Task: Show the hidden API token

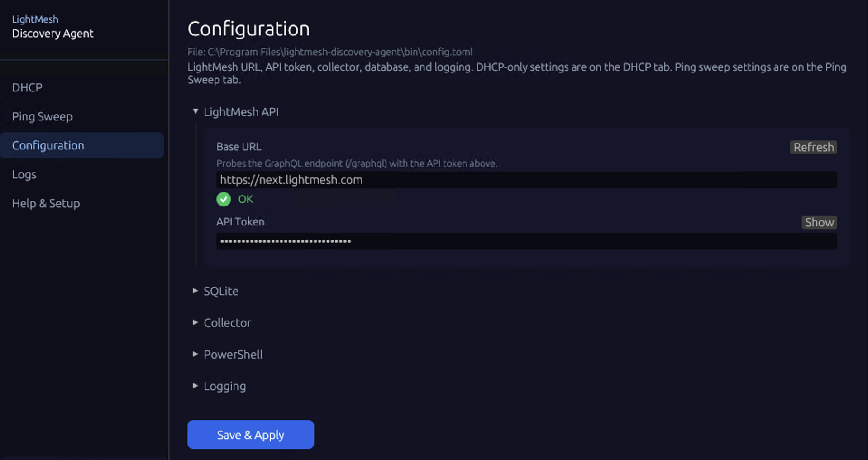Action: tap(819, 222)
